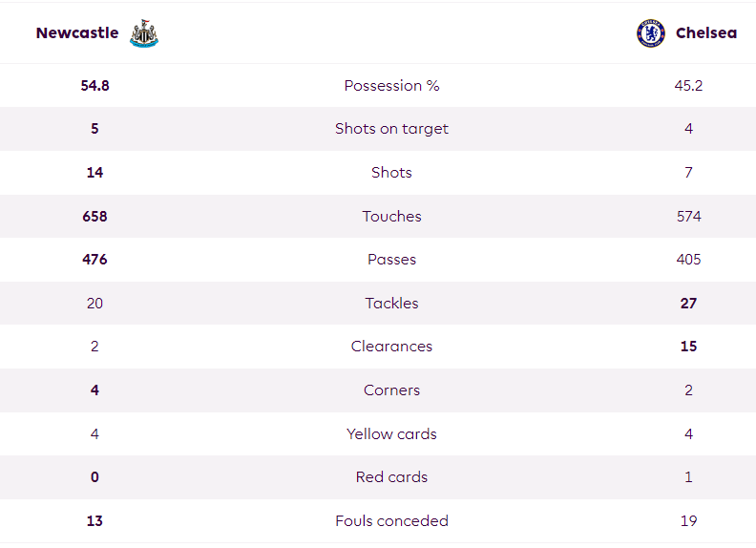Select the Possession % stat label
Screen dimensions: 756x548
point(391,85)
